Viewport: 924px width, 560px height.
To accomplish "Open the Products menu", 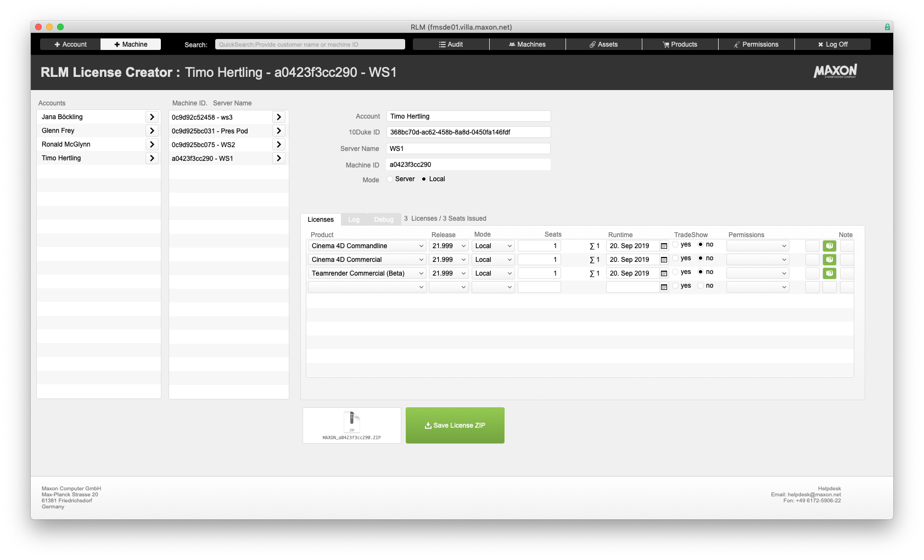I will [680, 44].
